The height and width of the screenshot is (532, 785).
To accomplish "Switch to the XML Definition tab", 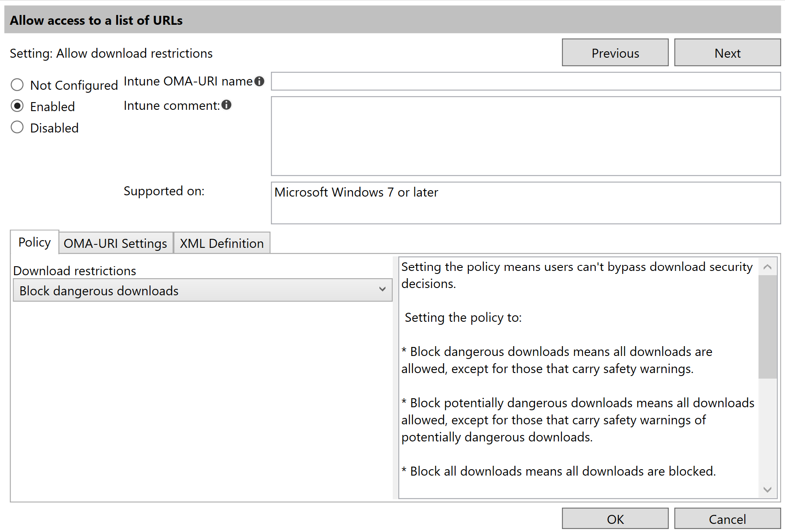I will pyautogui.click(x=221, y=244).
